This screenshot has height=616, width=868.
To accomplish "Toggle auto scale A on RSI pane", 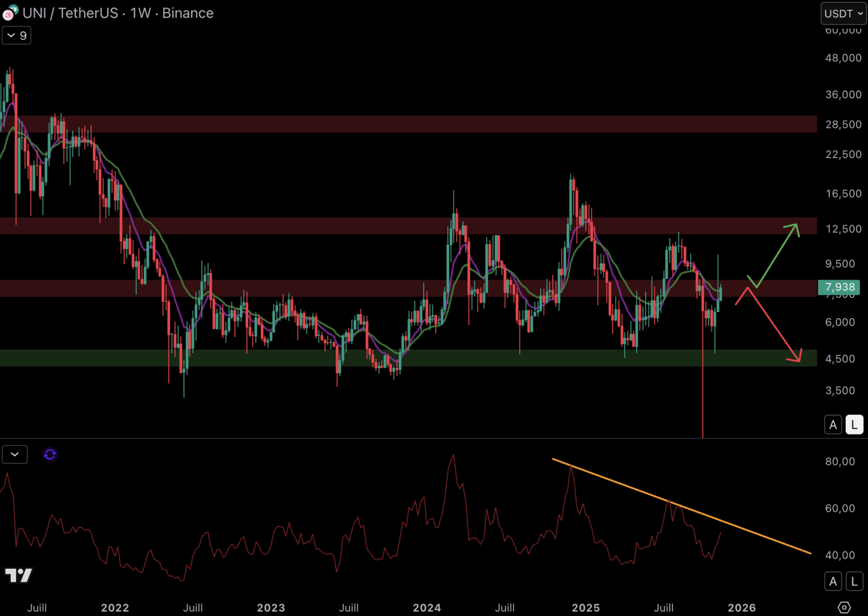I will tap(833, 581).
